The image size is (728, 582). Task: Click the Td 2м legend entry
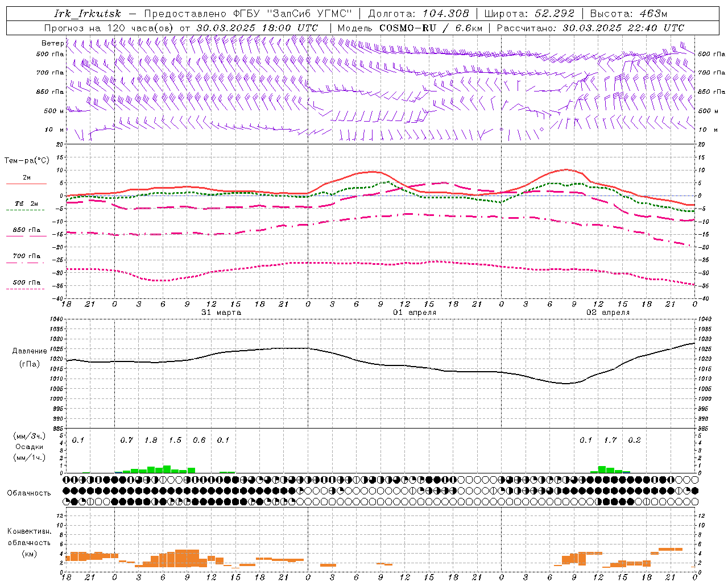tap(27, 203)
